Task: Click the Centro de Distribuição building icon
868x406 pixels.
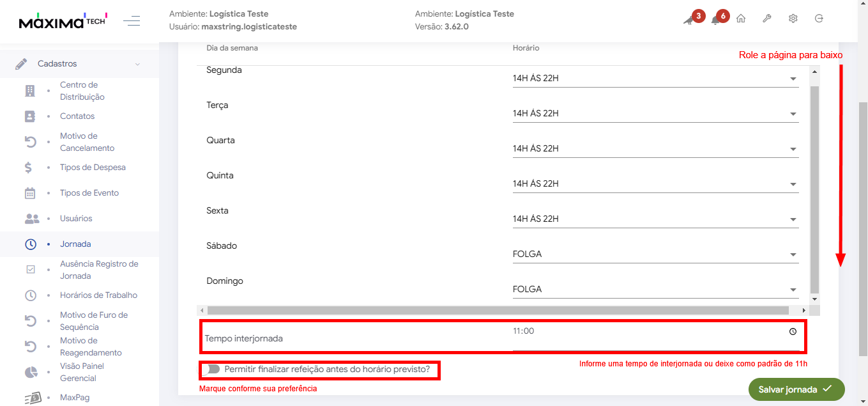Action: [30, 91]
